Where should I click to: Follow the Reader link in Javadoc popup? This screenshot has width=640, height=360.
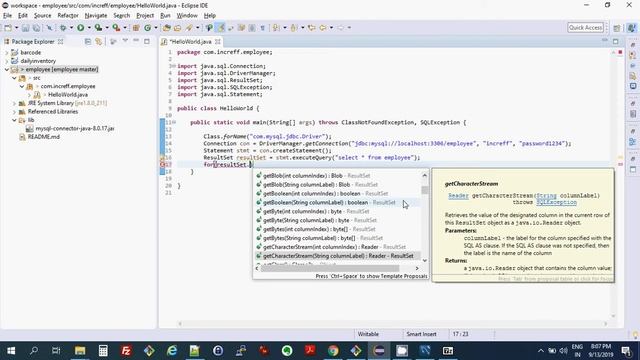[x=458, y=196]
